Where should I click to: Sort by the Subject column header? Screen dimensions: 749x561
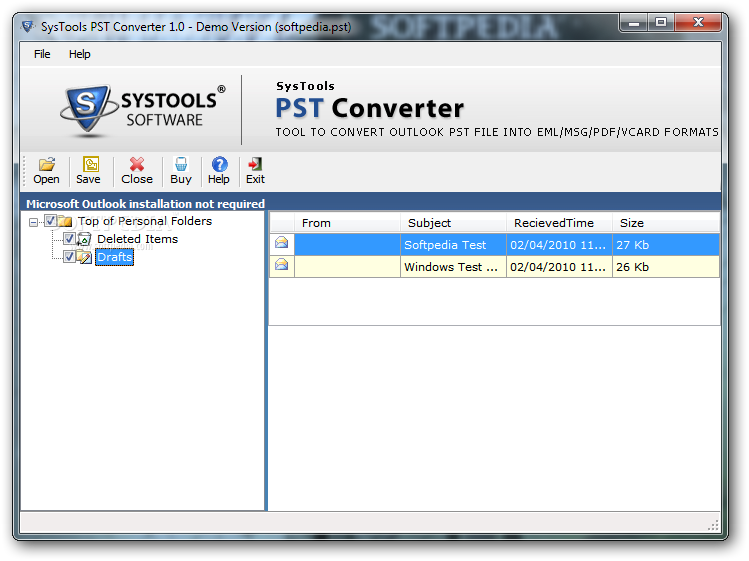coord(453,223)
